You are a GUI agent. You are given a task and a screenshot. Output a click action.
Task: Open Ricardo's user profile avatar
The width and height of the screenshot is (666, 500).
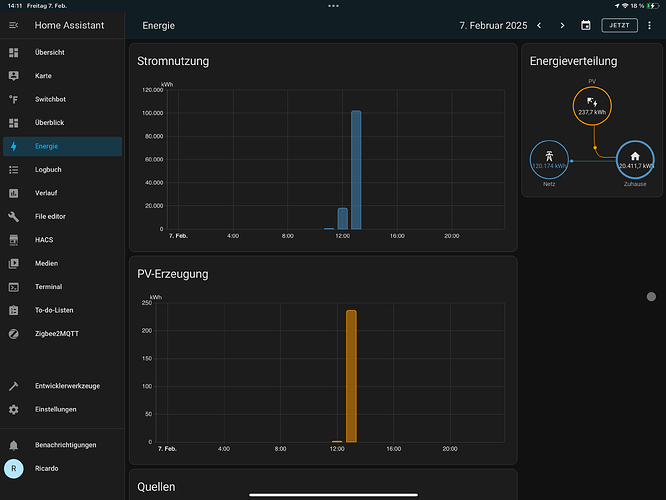point(14,468)
